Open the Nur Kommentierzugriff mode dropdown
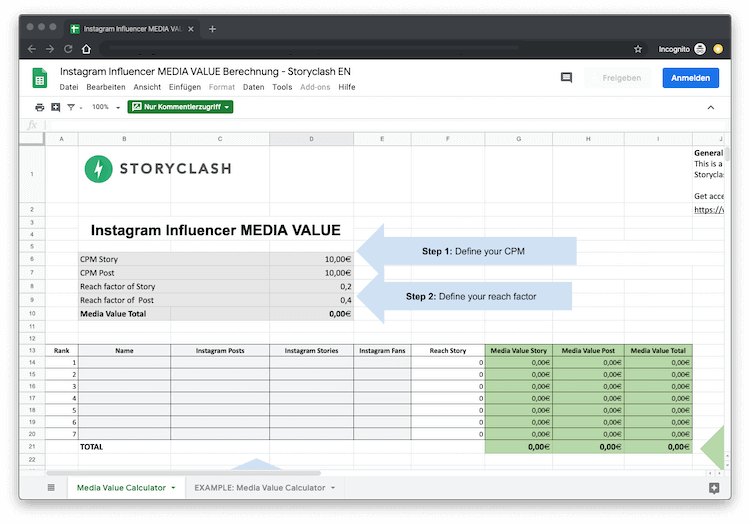The width and height of the screenshot is (750, 523). click(180, 107)
